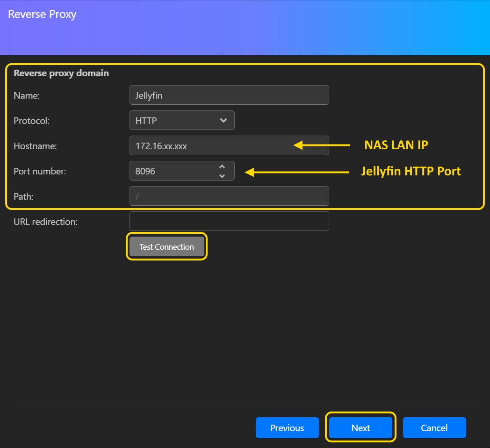
Task: Decrease port number with down arrow
Action: point(222,176)
